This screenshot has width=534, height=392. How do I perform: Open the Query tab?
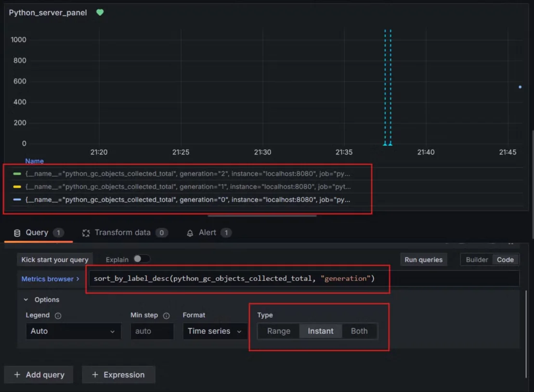[38, 233]
